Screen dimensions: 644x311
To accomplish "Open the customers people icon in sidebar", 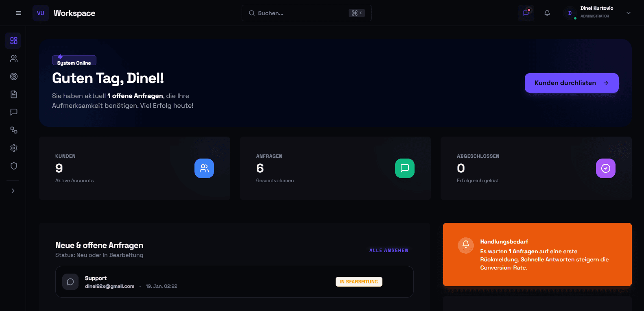I will click(x=14, y=59).
